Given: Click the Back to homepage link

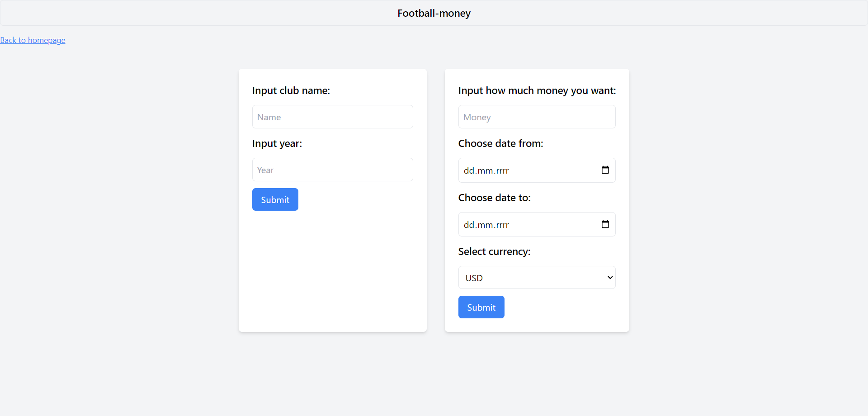Looking at the screenshot, I should click(x=33, y=40).
